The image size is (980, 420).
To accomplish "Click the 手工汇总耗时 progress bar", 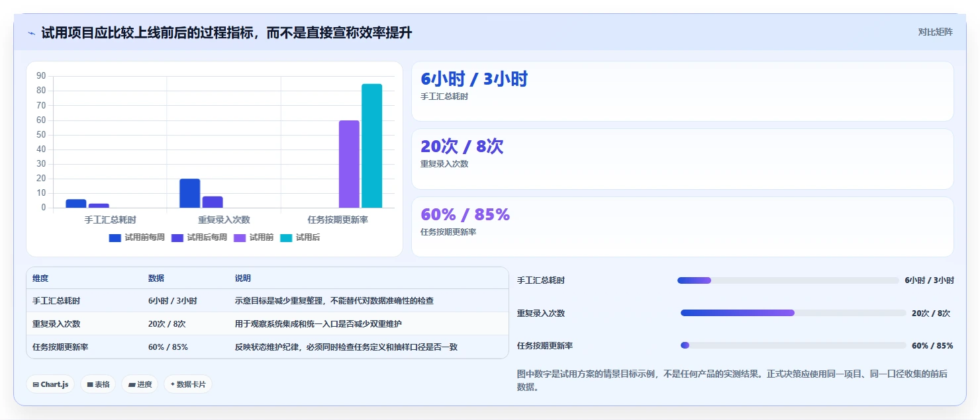I will (x=788, y=280).
